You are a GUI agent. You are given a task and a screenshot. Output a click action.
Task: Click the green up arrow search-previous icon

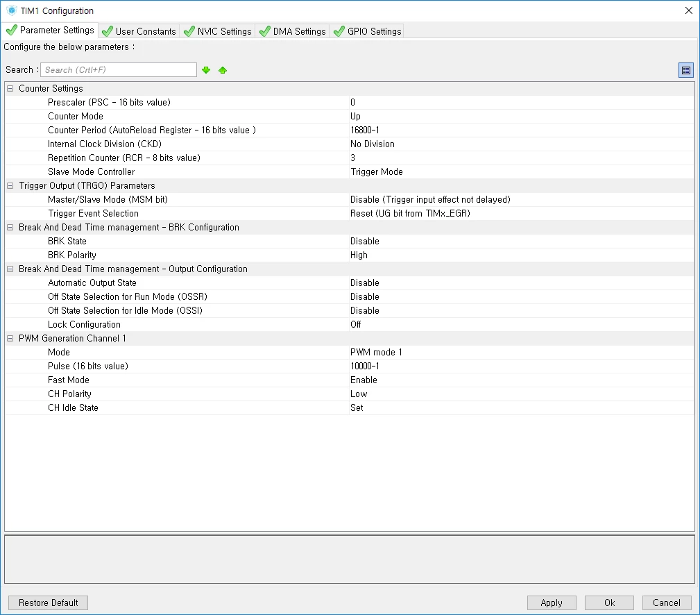(223, 70)
